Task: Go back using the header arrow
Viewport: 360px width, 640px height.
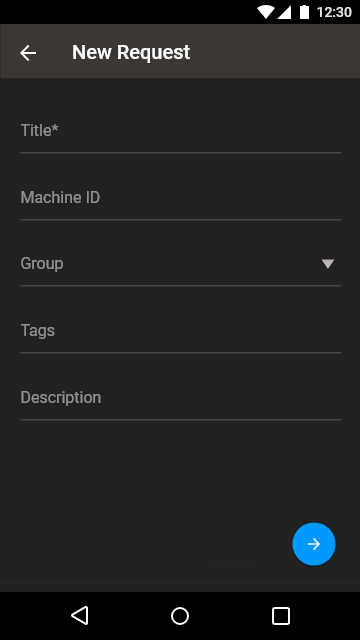Action: coord(28,53)
